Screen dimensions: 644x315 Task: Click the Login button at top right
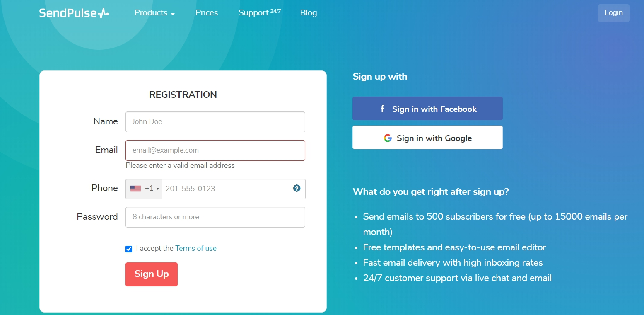pyautogui.click(x=613, y=13)
